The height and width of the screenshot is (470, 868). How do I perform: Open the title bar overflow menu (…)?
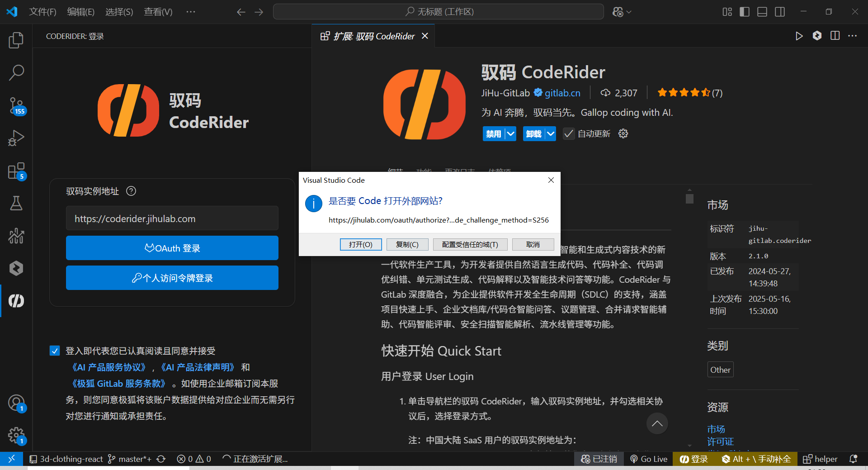click(191, 12)
